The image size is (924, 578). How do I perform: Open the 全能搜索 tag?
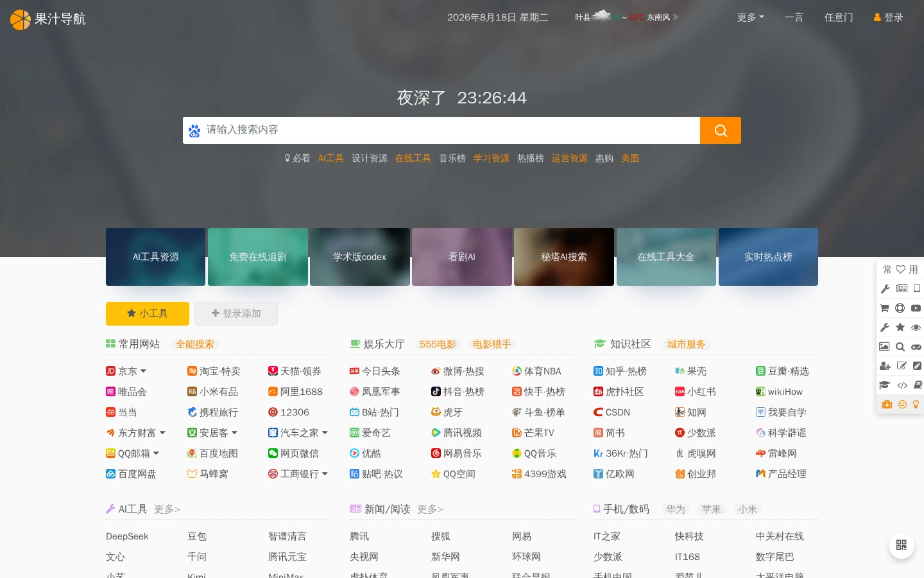195,344
